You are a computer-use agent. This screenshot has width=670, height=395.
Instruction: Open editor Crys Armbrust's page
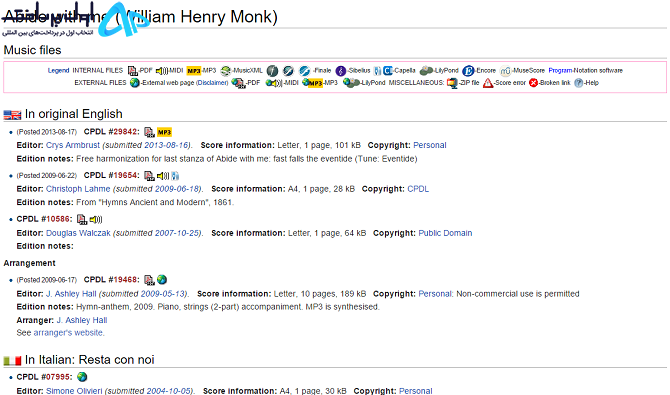point(73,145)
